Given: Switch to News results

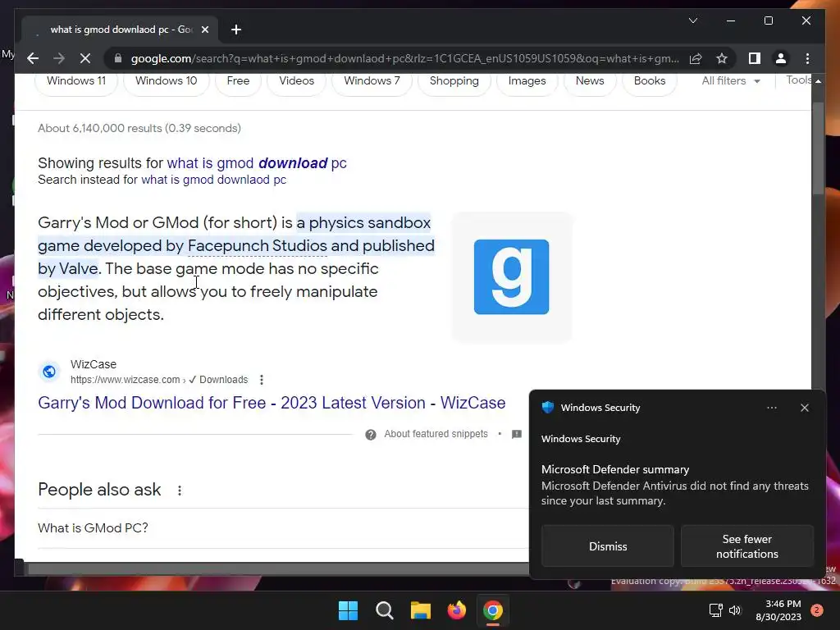Looking at the screenshot, I should (589, 81).
